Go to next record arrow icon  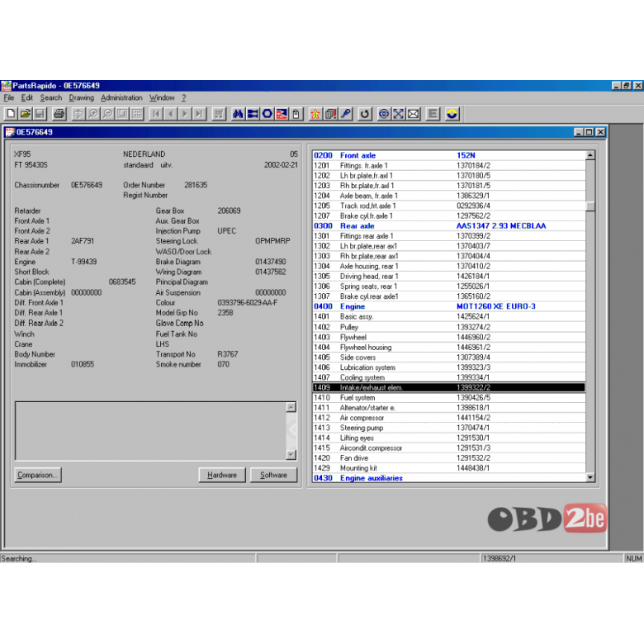tap(185, 114)
